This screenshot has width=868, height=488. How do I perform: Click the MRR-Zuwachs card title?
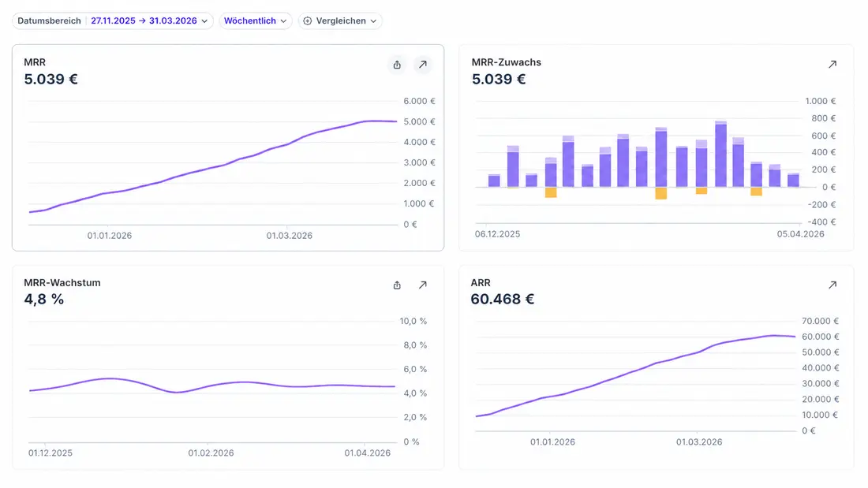point(506,62)
